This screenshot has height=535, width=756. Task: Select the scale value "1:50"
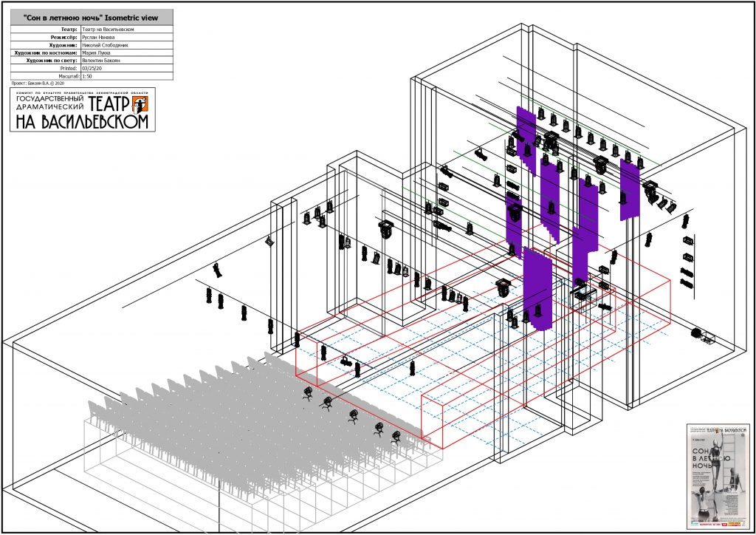[x=87, y=76]
